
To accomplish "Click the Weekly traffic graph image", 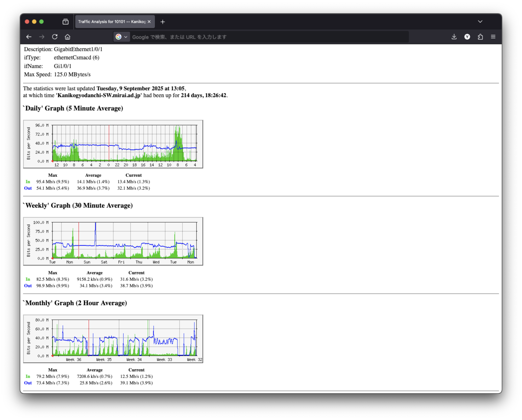I will click(113, 241).
